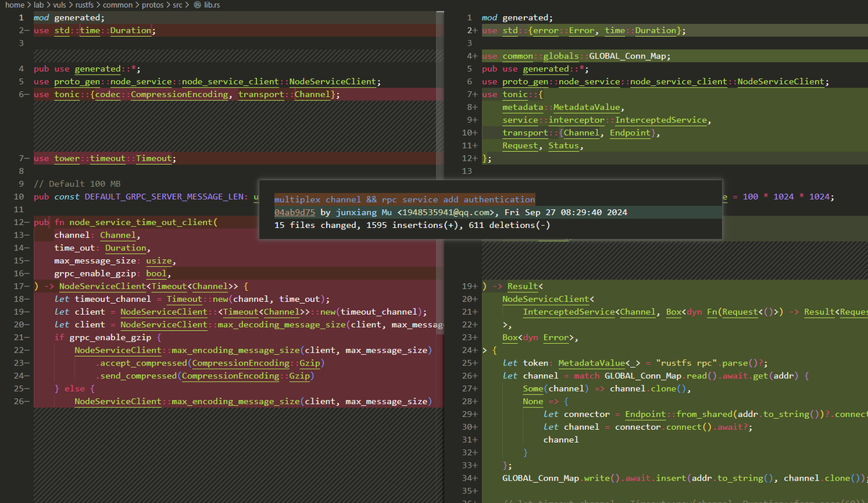This screenshot has width=868, height=503.
Task: Click 'if grpc_enable_gzip {' condition line
Action: [108, 337]
